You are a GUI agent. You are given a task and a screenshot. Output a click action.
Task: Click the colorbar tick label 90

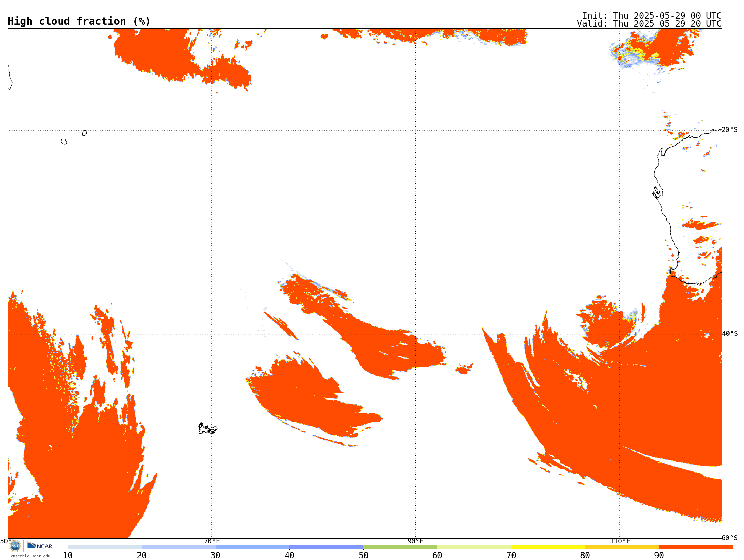click(x=659, y=555)
